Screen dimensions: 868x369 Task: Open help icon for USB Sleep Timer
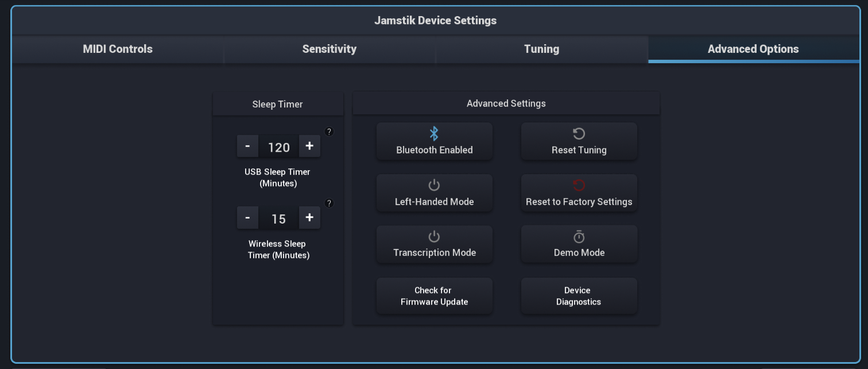tap(329, 132)
